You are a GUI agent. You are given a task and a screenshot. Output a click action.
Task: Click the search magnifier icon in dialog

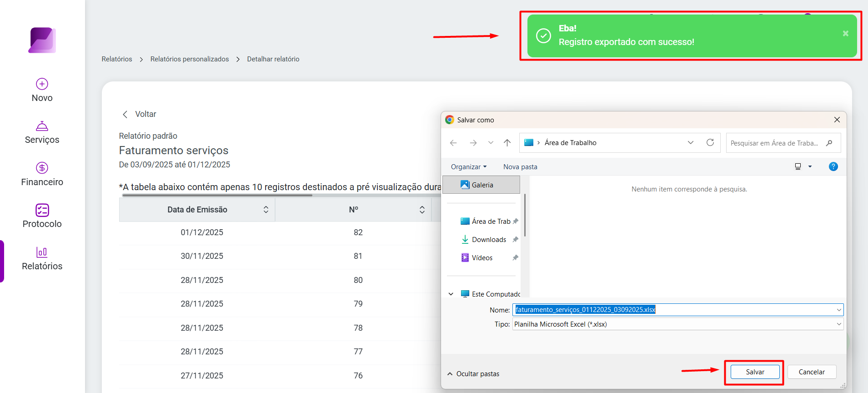(x=829, y=143)
